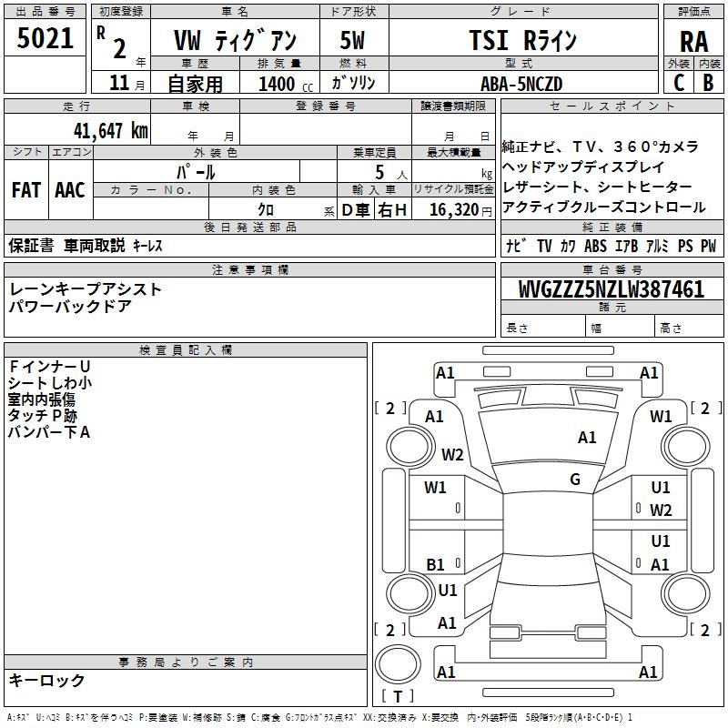
Task: Select the inspector note シートしわ小
Action: (x=50, y=382)
